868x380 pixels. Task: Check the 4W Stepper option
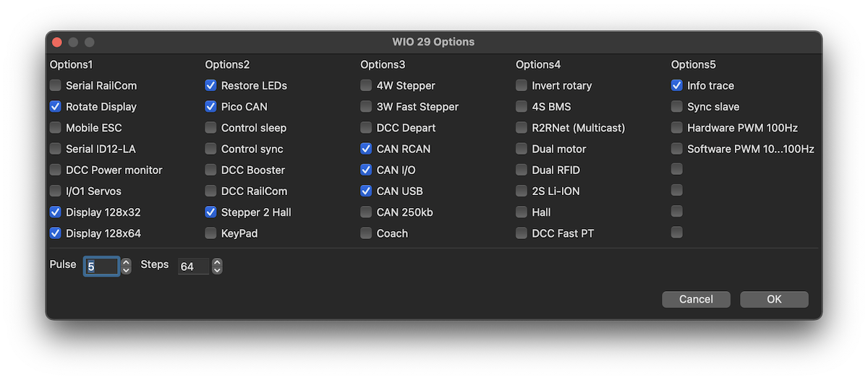[x=366, y=85]
